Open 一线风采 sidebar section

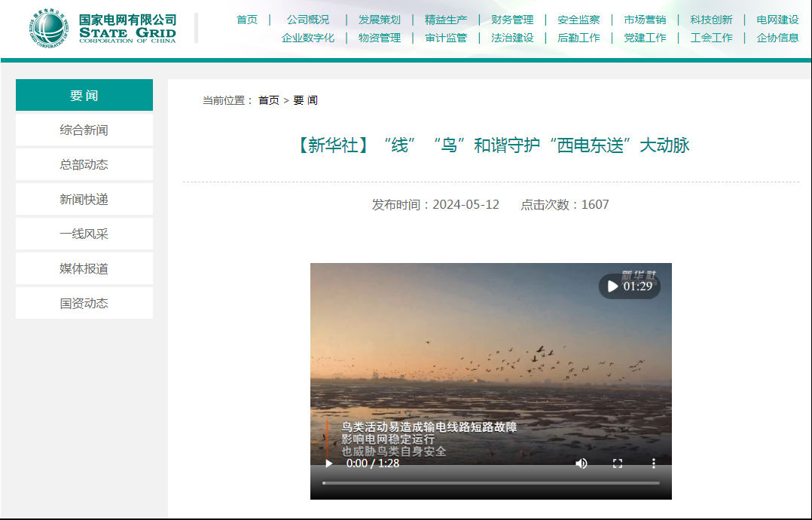tap(84, 234)
